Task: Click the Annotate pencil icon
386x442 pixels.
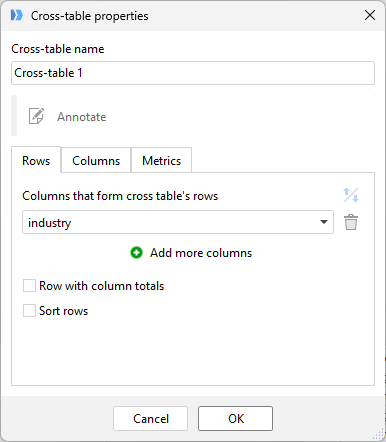Action: [x=36, y=116]
